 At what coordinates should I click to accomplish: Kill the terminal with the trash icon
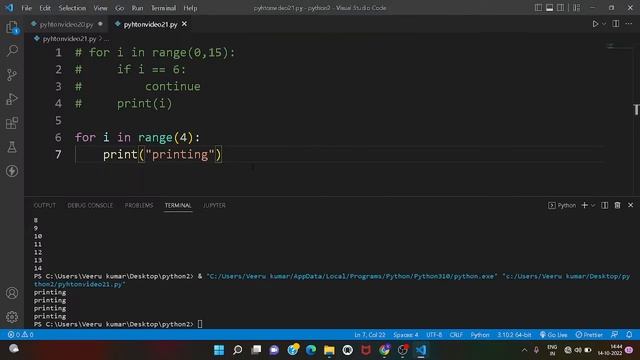pos(617,205)
